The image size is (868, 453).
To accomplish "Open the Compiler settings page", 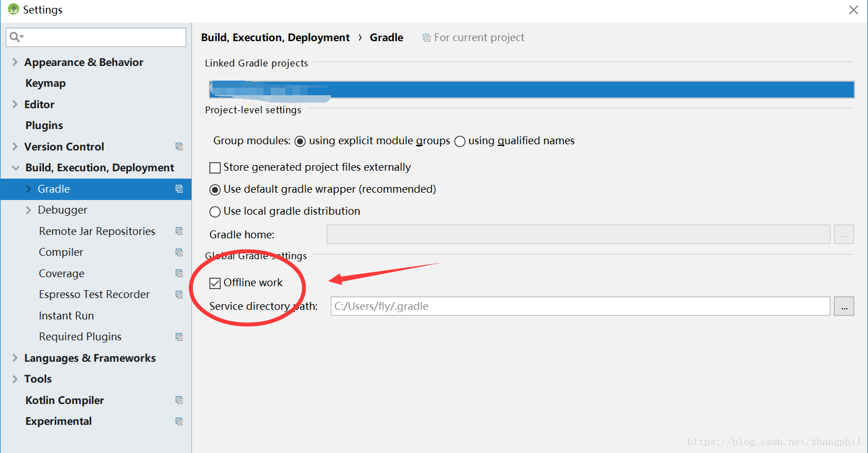I will (61, 252).
